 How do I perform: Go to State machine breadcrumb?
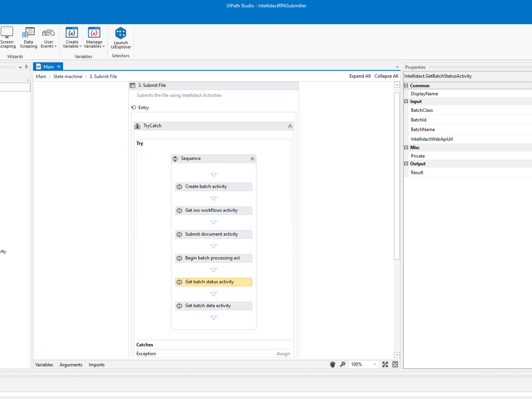[x=68, y=76]
